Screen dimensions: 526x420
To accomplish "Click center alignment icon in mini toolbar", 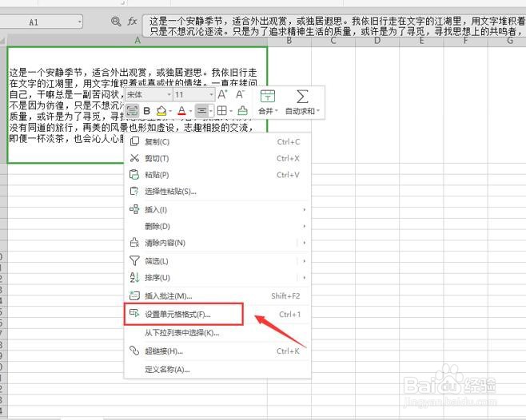I will (x=201, y=111).
